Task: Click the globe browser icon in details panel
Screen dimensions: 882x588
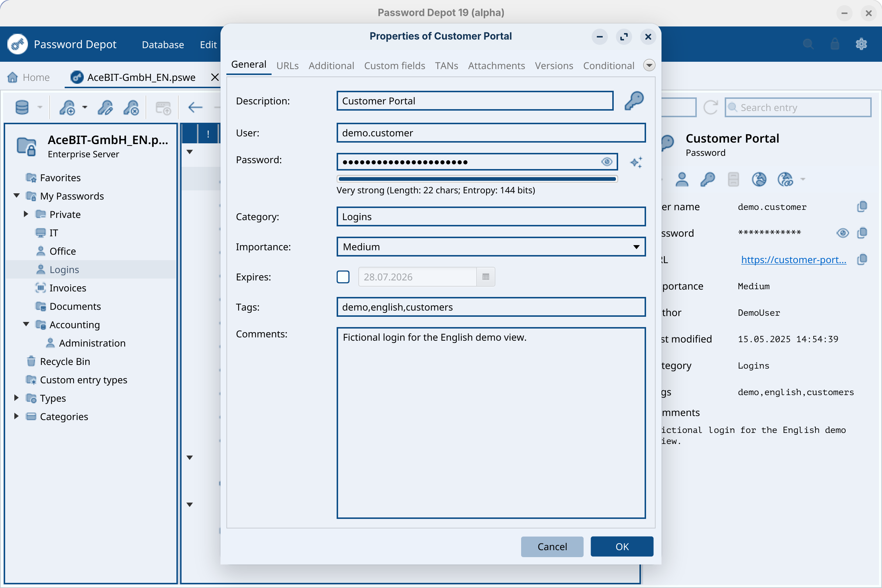Action: (759, 179)
